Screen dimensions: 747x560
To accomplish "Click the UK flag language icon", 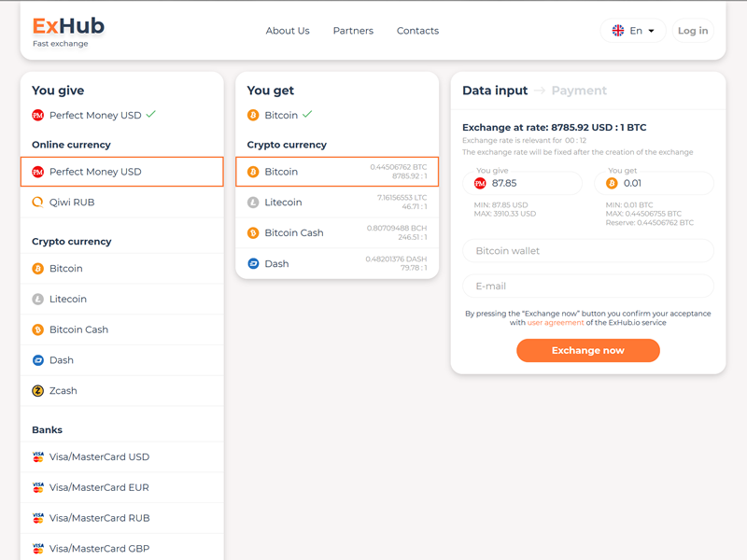I will pos(618,31).
